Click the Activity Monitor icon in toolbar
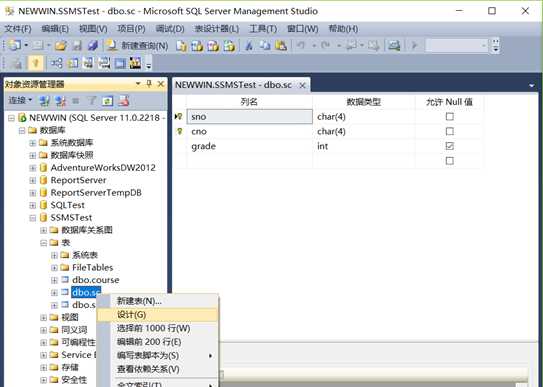Image resolution: width=543 pixels, height=387 pixels. point(394,45)
